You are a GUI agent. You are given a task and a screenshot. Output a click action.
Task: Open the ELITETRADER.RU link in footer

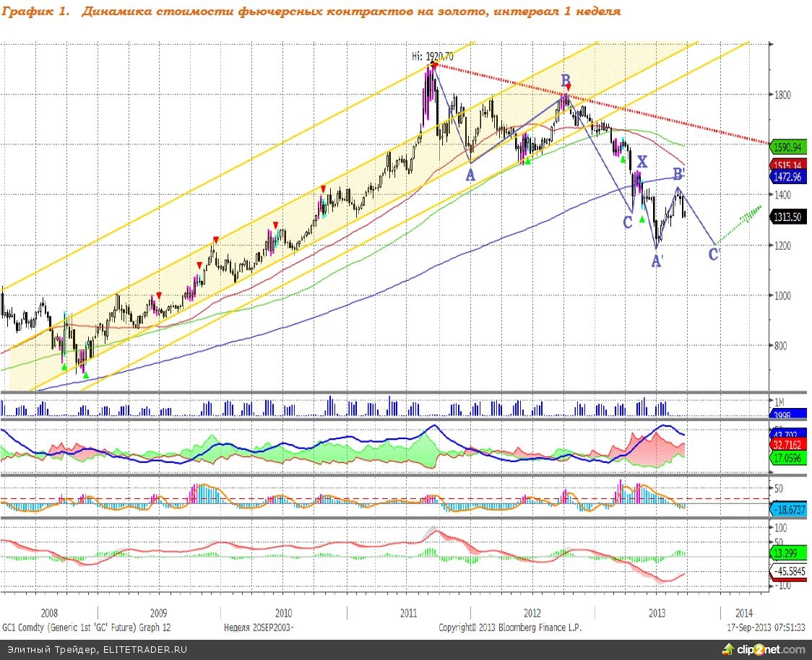[x=144, y=649]
